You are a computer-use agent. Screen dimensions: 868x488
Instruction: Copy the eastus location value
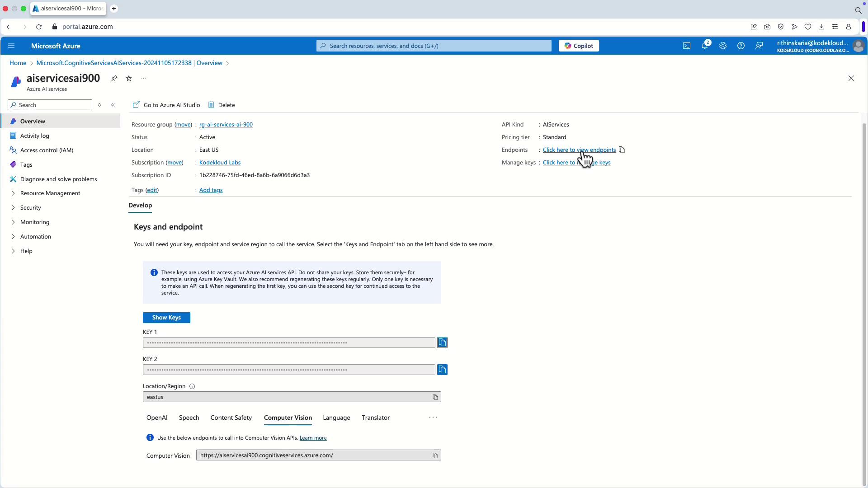coord(435,397)
